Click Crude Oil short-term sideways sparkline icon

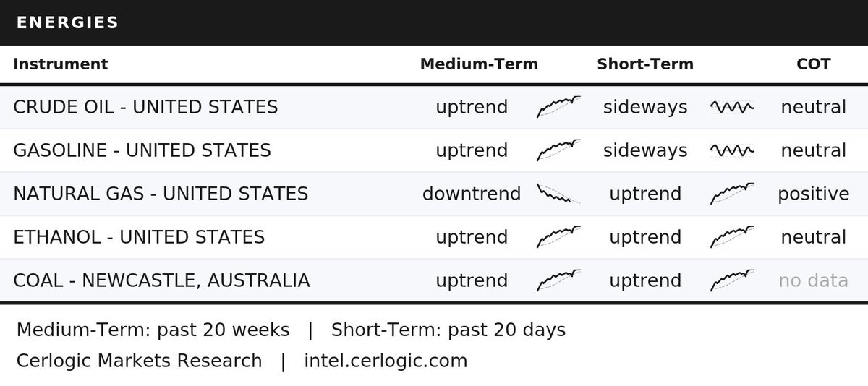pos(732,107)
